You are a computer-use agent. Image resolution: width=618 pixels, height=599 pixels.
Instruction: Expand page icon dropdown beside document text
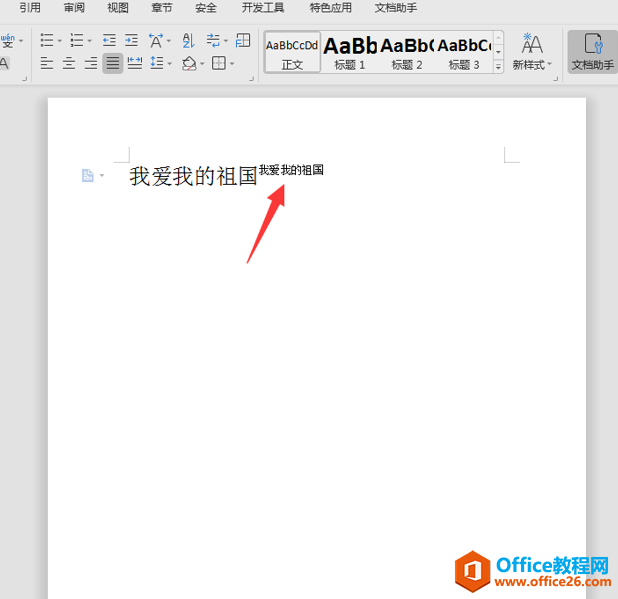(102, 175)
